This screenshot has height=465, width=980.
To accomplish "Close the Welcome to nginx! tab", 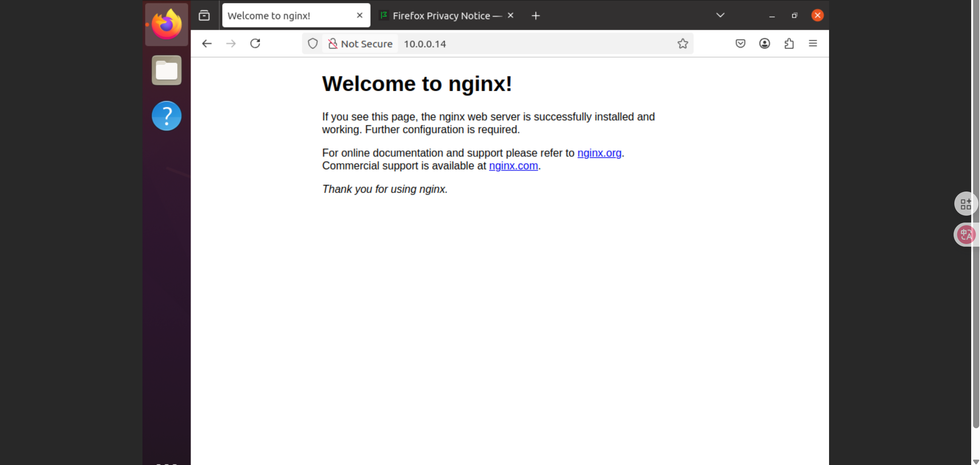I will click(359, 15).
